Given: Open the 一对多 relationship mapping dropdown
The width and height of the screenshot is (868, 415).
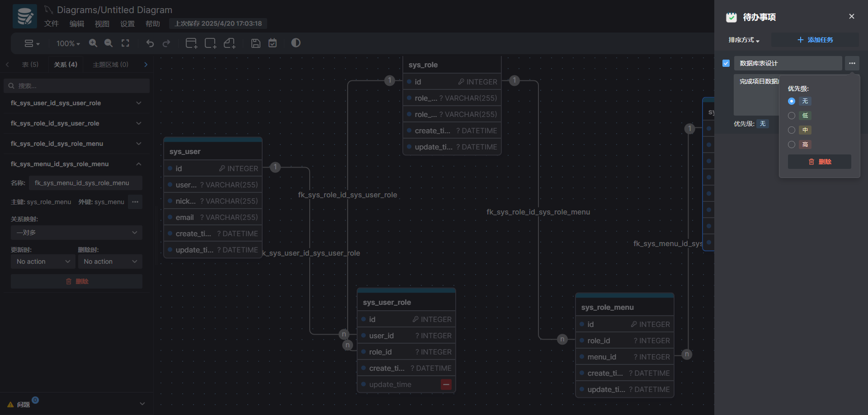Looking at the screenshot, I should [x=76, y=233].
